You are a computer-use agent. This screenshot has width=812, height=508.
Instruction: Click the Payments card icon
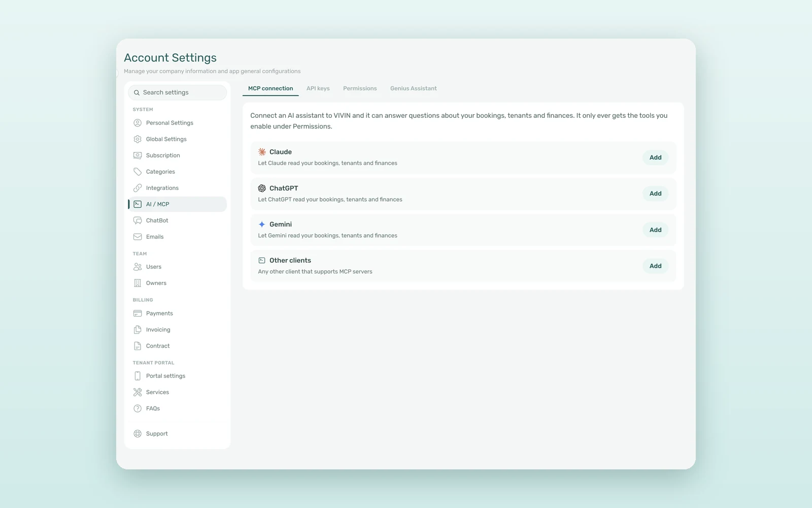[138, 313]
